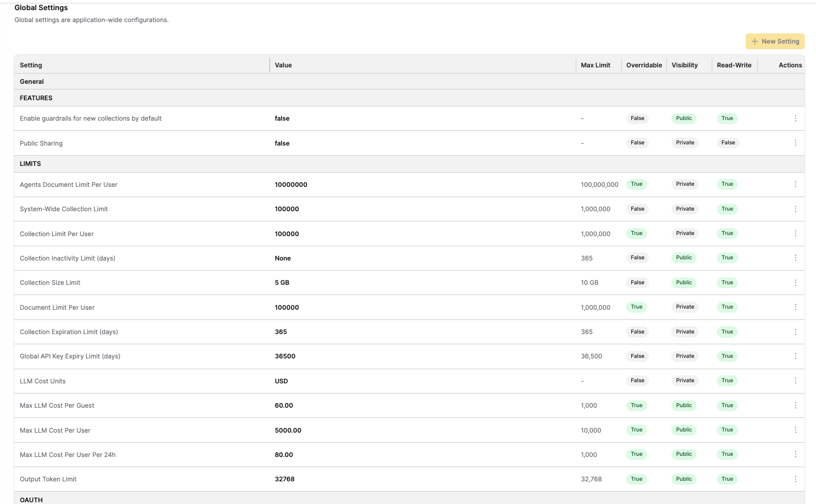Expand the OAUTH section
The height and width of the screenshot is (504, 816).
(x=31, y=499)
